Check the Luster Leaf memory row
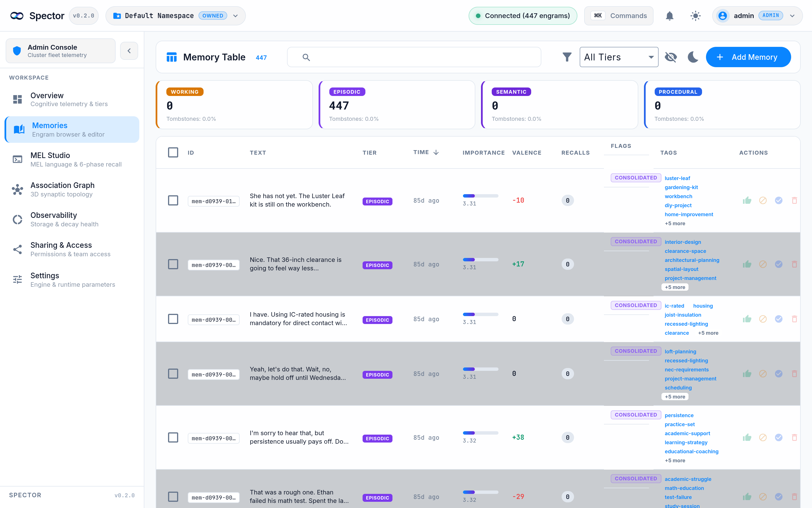812x508 pixels. 173,201
